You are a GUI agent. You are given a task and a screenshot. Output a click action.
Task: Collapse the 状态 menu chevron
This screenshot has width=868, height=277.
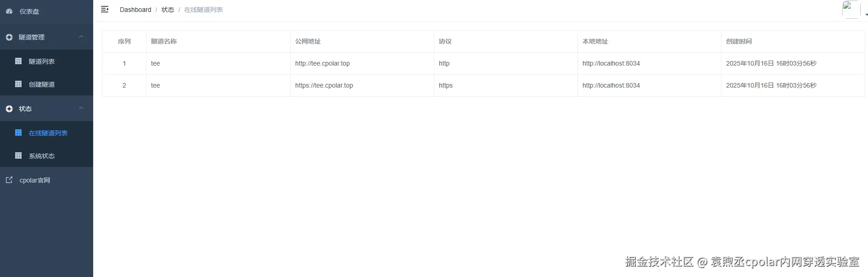(x=81, y=108)
